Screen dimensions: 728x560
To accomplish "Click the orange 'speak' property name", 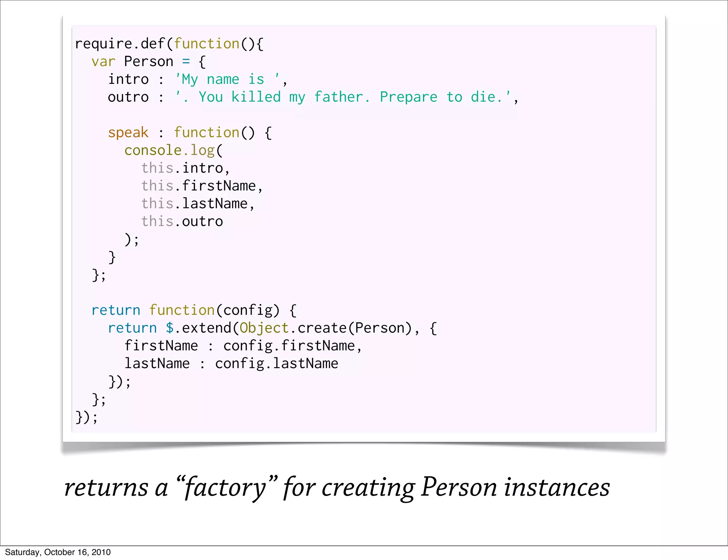I will click(128, 133).
